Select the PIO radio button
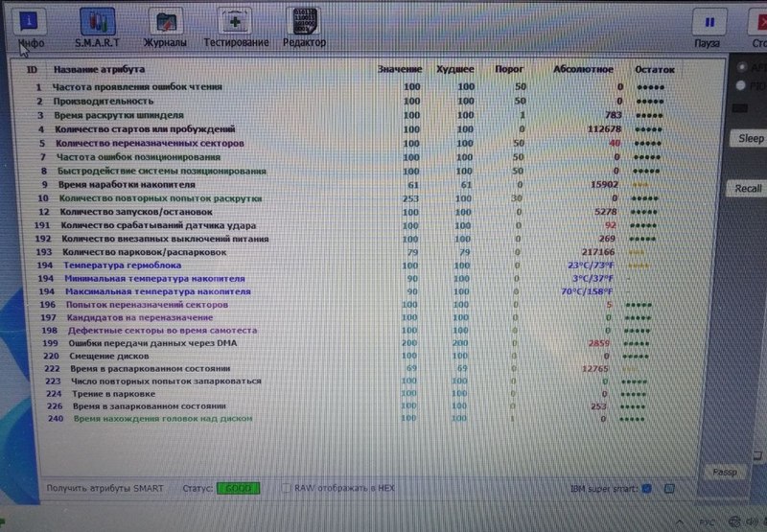Screen dimensions: 767x532 [741, 86]
